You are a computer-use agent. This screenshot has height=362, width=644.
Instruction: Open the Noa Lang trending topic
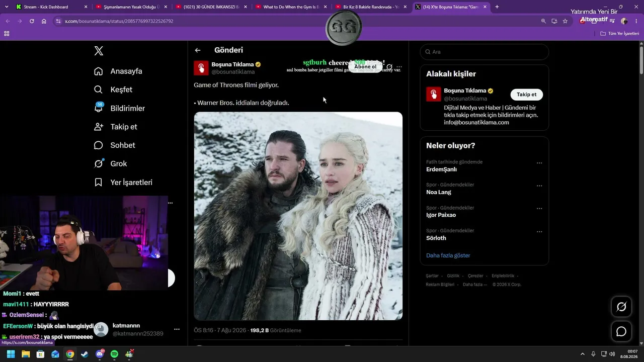pos(439,192)
